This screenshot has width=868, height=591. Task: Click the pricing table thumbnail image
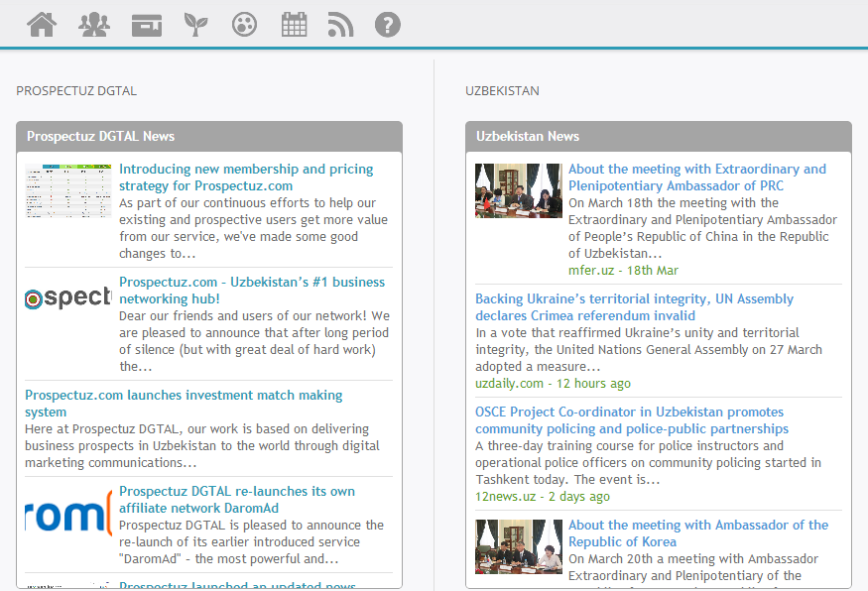pyautogui.click(x=67, y=191)
